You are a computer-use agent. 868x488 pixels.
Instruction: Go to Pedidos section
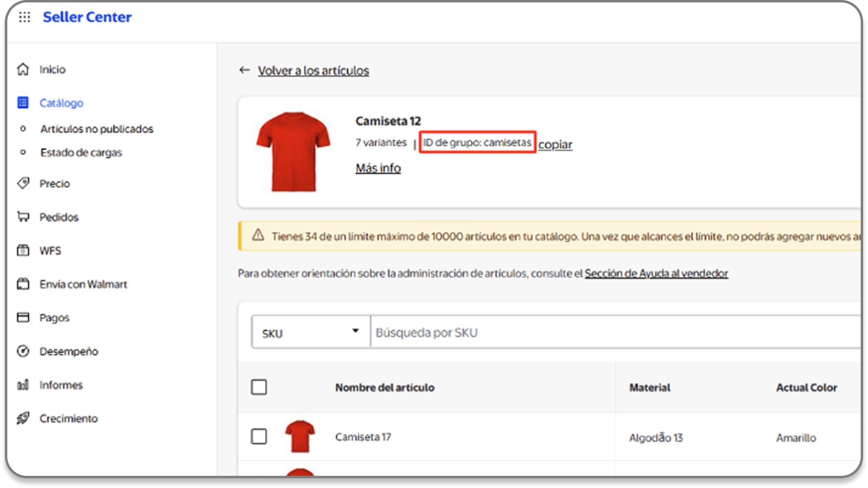tap(59, 217)
